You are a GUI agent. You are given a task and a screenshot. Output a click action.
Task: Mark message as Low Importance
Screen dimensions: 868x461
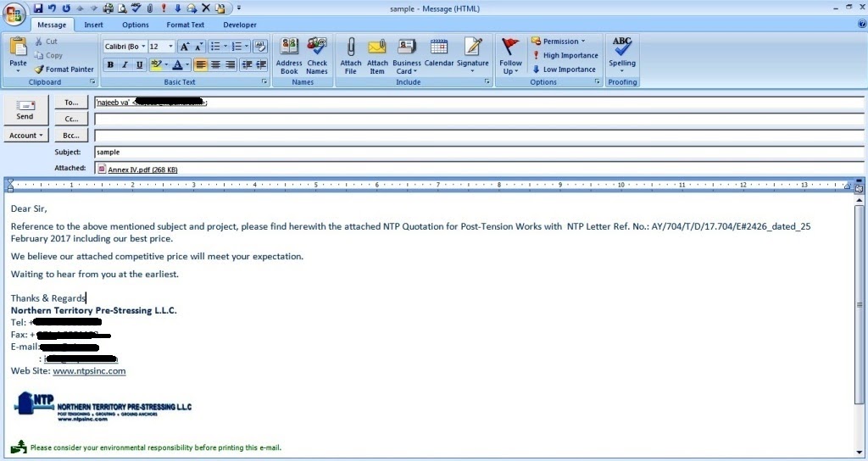click(564, 69)
